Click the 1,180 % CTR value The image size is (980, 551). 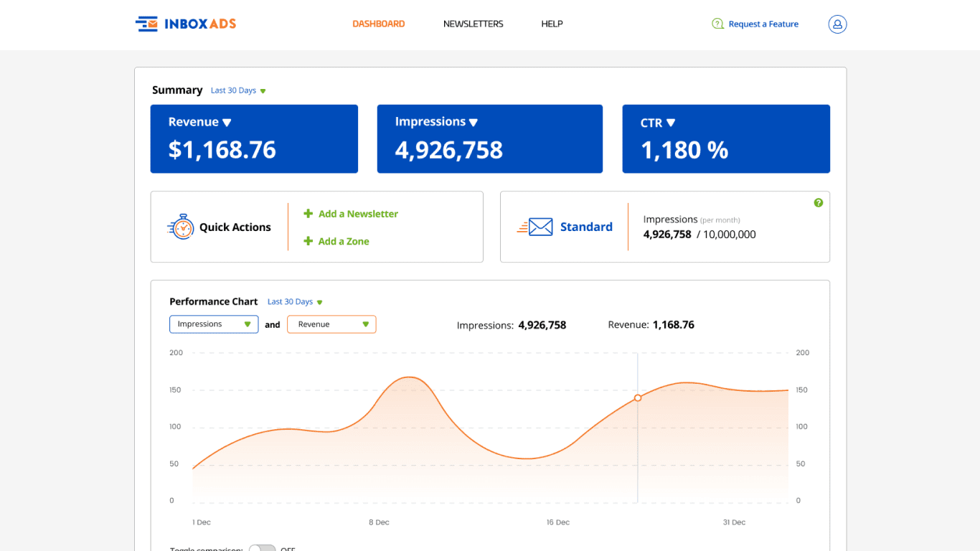pos(684,150)
